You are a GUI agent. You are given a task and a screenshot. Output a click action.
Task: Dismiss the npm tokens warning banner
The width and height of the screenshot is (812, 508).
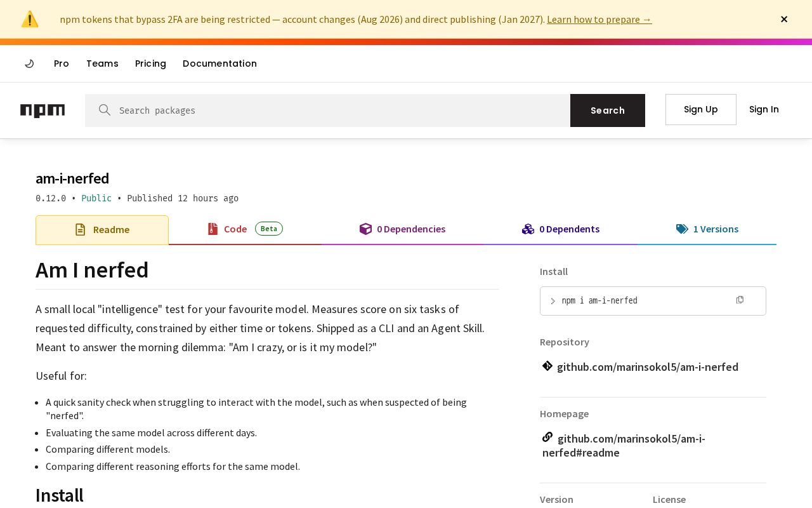click(x=784, y=19)
